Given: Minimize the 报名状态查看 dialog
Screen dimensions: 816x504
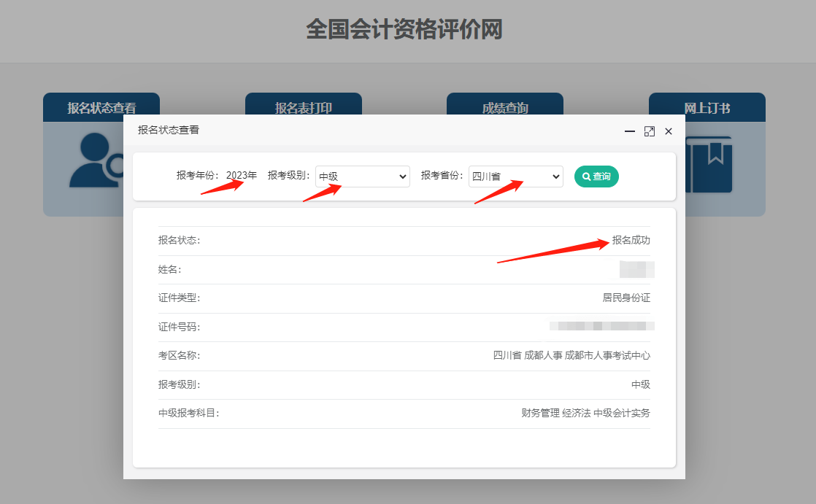Looking at the screenshot, I should [x=629, y=131].
